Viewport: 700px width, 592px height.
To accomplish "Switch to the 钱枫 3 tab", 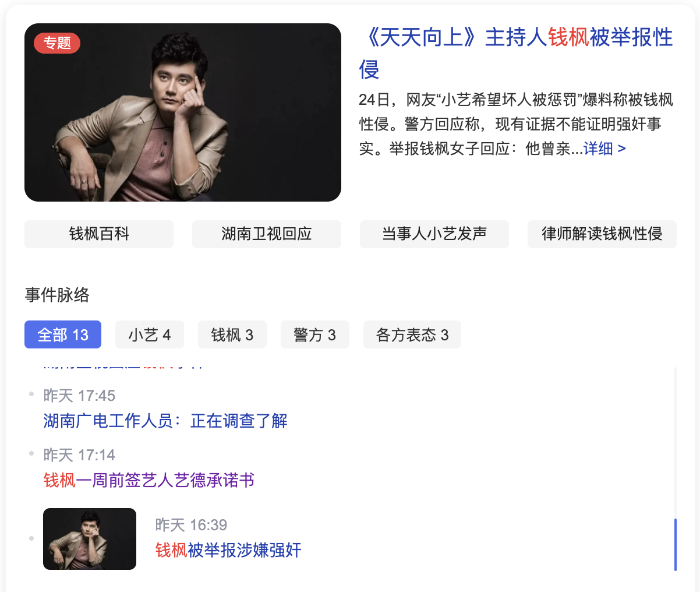I will [x=232, y=334].
